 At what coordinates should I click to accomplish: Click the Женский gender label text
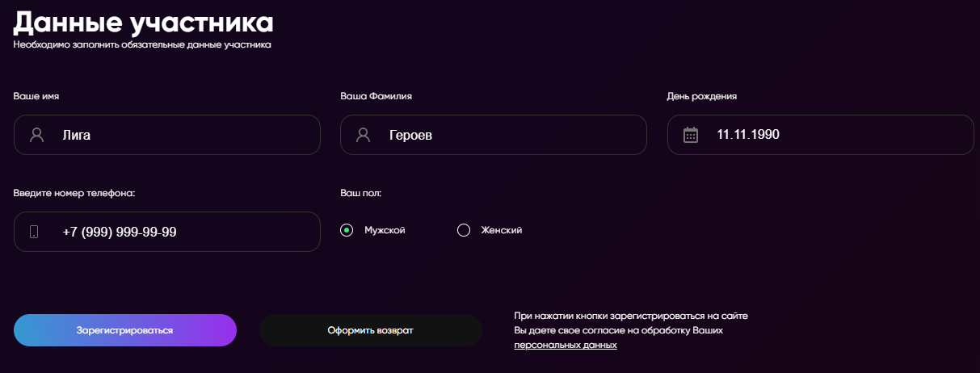pos(502,230)
